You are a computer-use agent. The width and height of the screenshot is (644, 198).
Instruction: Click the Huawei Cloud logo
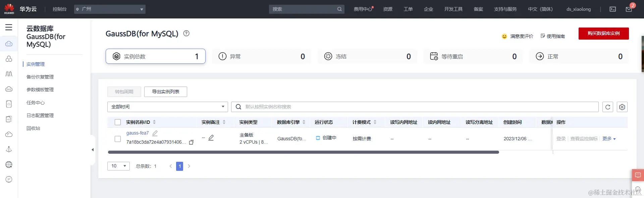tap(9, 9)
